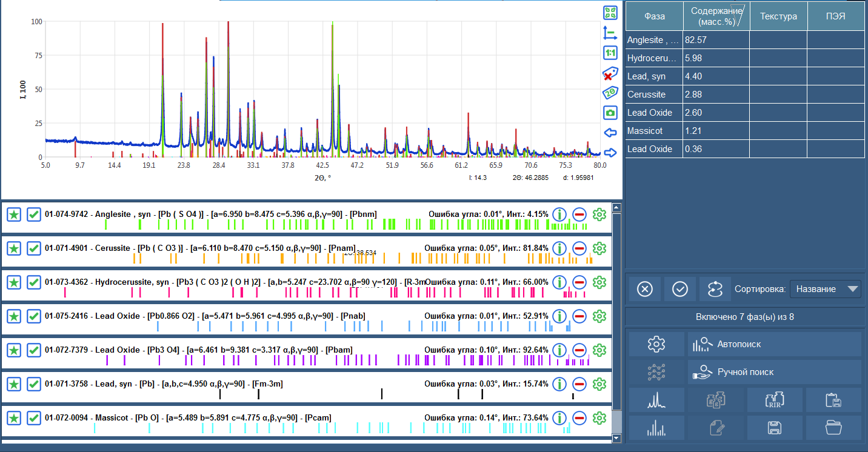This screenshot has width=868, height=452.
Task: Click the Фаза column header
Action: (x=654, y=16)
